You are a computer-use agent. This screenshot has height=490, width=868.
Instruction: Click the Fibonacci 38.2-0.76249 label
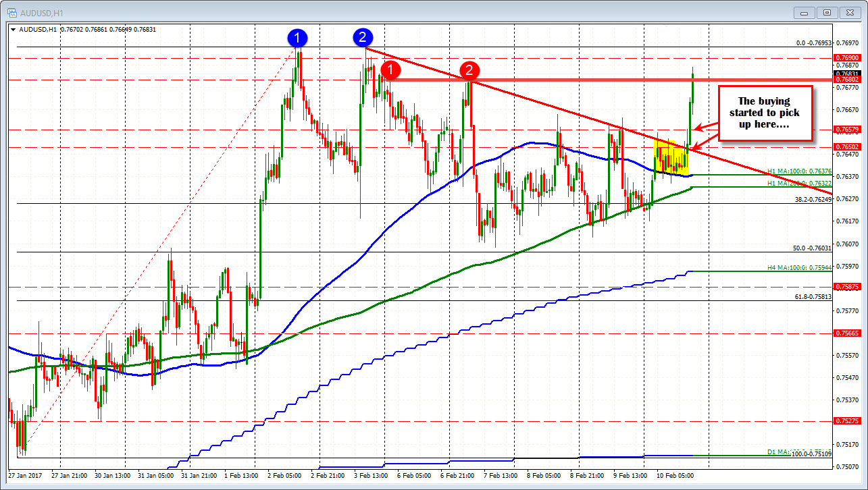point(813,199)
